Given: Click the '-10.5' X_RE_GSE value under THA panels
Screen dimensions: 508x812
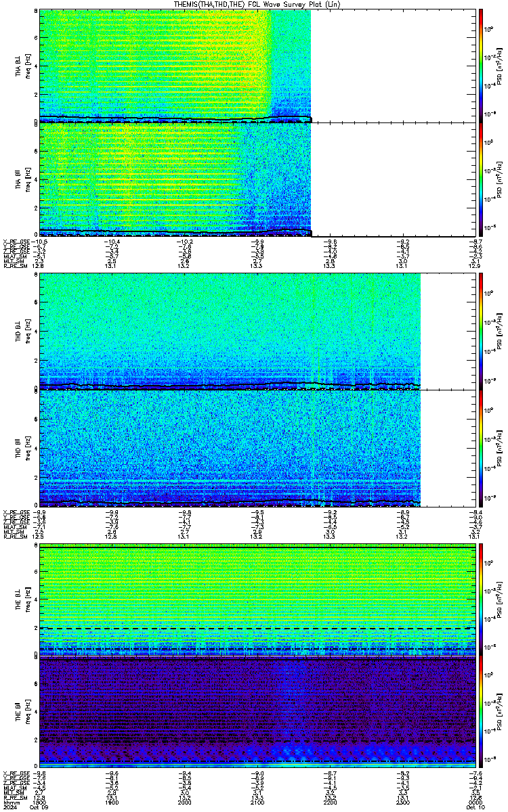Looking at the screenshot, I should coord(39,242).
